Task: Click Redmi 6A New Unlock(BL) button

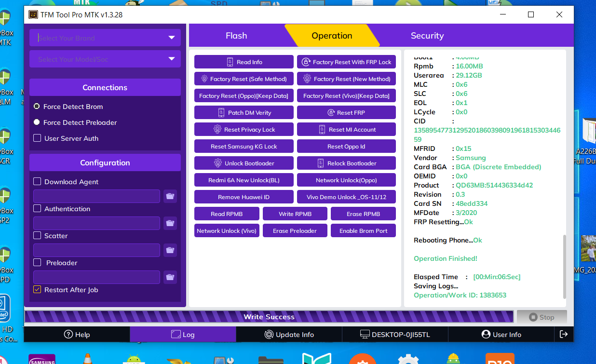Action: point(244,180)
